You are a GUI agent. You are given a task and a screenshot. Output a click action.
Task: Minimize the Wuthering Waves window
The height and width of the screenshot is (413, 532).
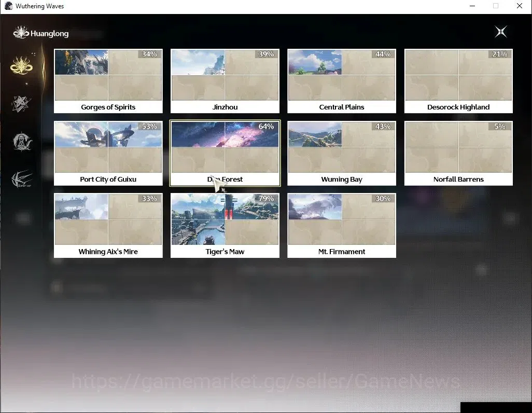tap(472, 6)
